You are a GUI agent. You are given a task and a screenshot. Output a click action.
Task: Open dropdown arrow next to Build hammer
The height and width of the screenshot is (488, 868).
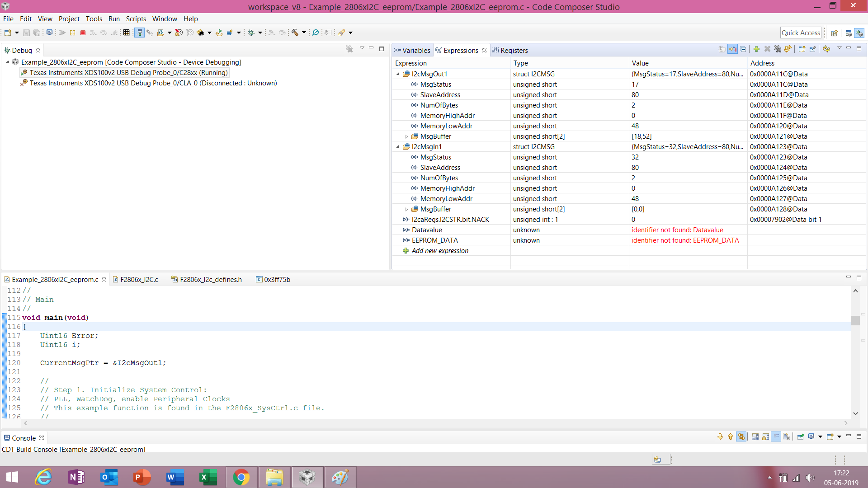point(304,33)
